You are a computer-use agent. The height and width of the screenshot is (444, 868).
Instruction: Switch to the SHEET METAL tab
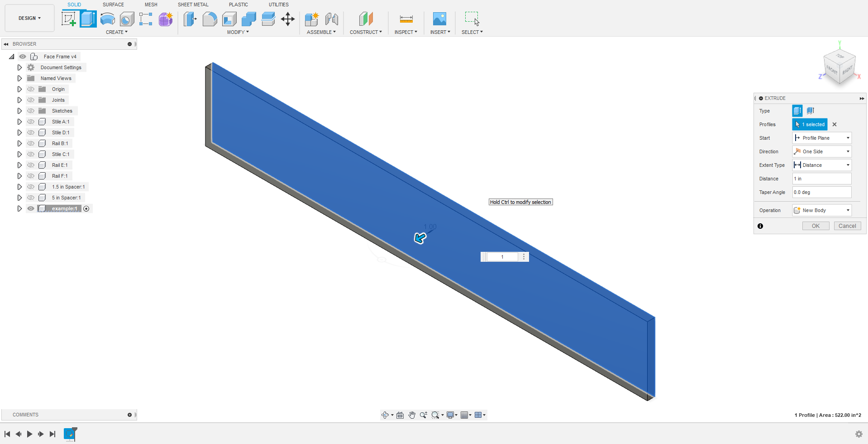(x=193, y=5)
